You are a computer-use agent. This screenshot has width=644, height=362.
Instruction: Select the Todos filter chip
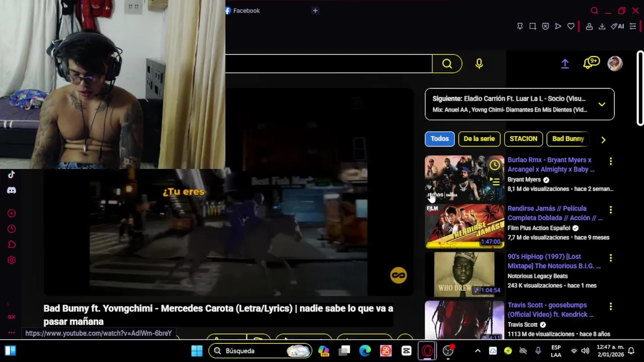pos(439,139)
